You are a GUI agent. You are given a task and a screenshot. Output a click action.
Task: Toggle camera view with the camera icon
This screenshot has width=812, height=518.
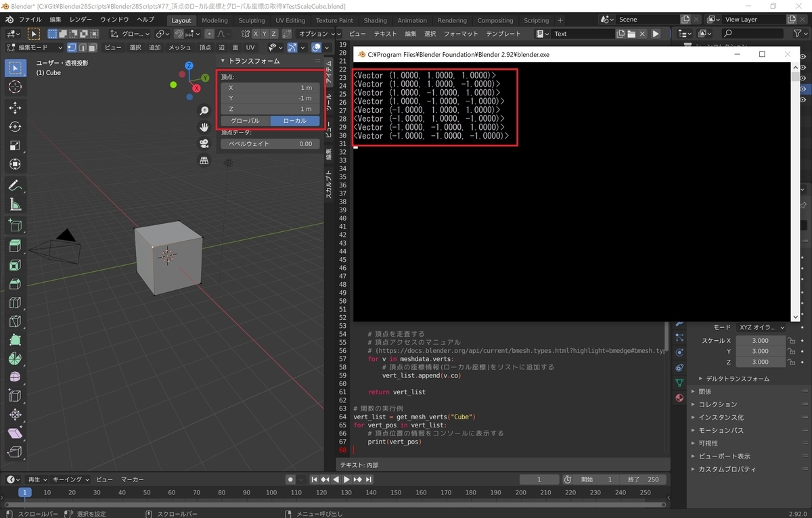204,143
